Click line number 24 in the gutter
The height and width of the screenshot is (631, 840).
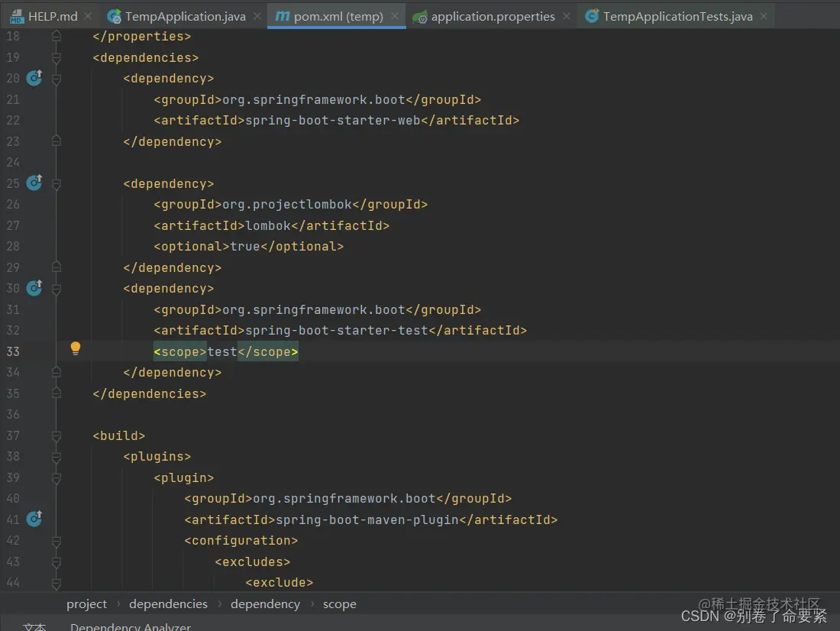point(13,162)
